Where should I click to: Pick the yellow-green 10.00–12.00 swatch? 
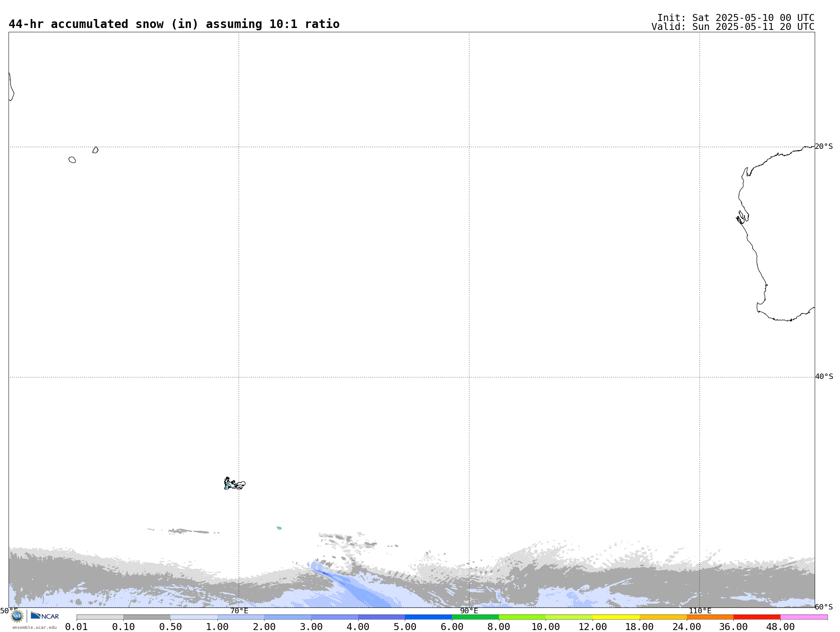click(x=569, y=617)
